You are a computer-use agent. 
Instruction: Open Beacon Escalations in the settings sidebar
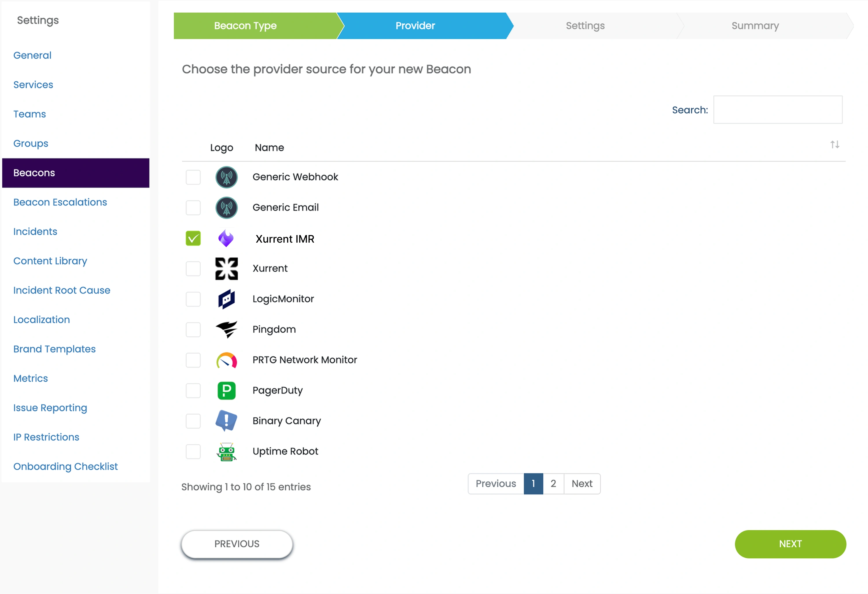(x=60, y=202)
